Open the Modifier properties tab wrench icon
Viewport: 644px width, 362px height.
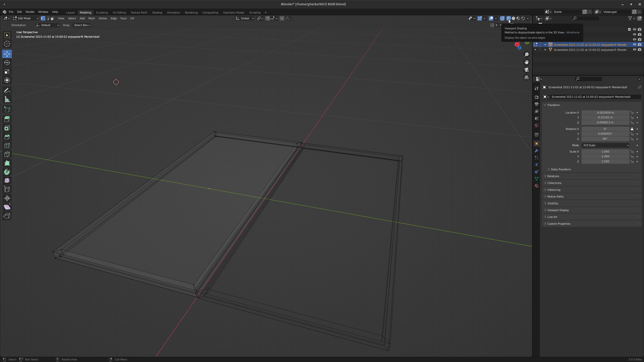[x=536, y=151]
